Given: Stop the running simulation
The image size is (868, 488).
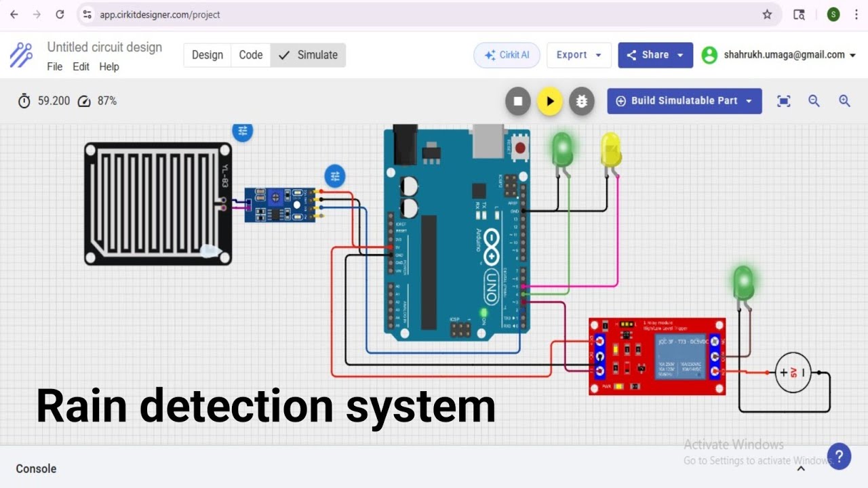Looking at the screenshot, I should click(x=518, y=101).
